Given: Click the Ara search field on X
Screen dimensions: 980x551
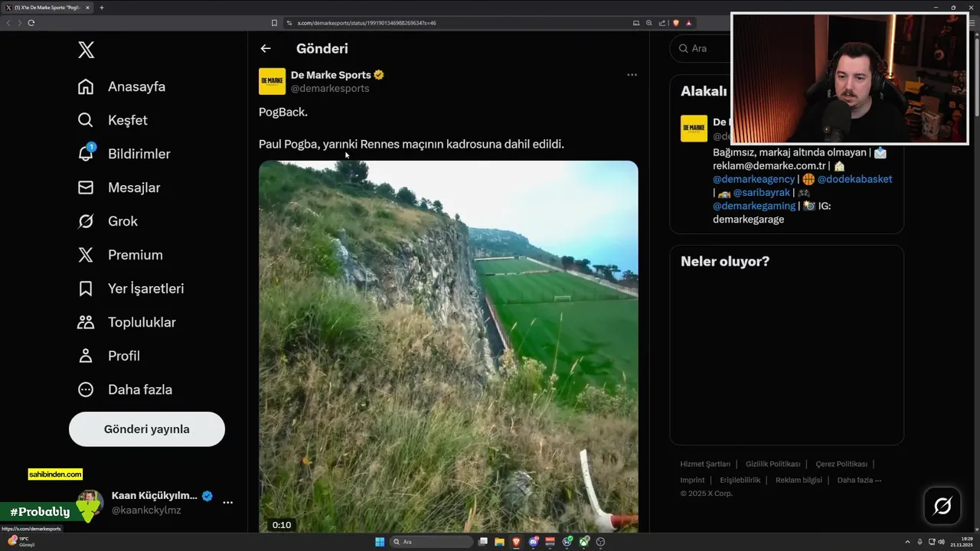Looking at the screenshot, I should pos(701,48).
